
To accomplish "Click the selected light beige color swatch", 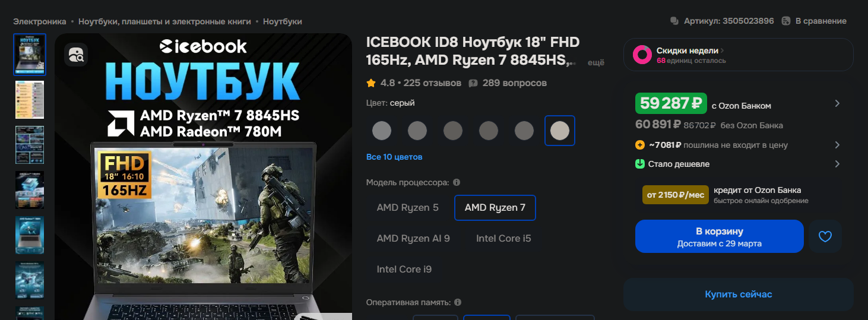I will tap(560, 131).
